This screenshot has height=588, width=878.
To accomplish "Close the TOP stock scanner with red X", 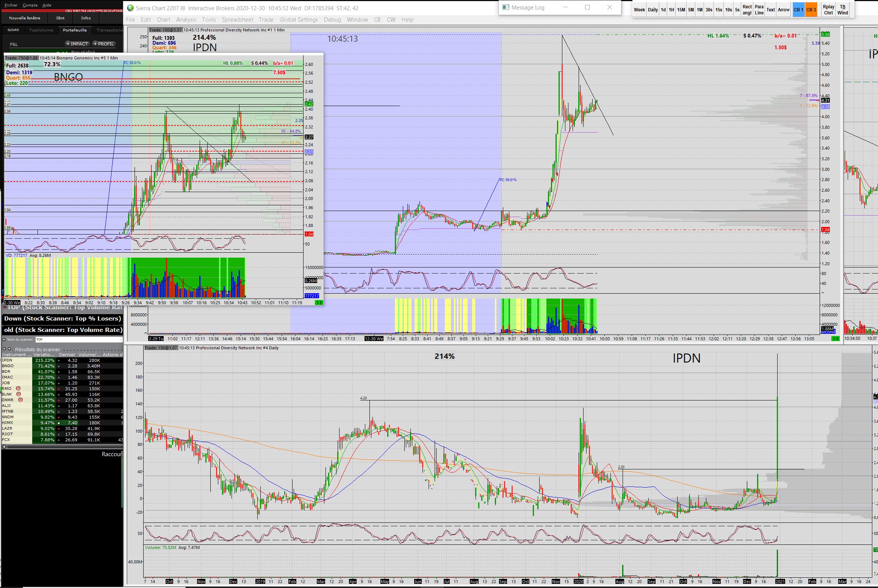I will click(5, 307).
